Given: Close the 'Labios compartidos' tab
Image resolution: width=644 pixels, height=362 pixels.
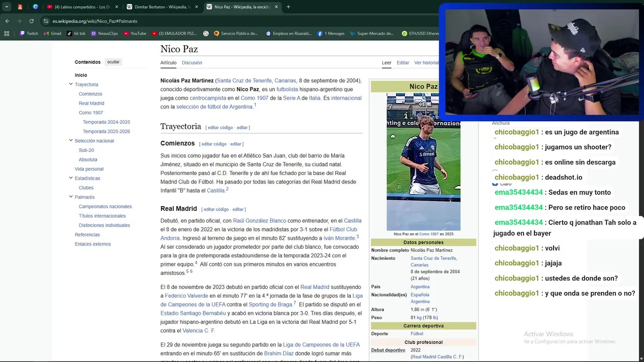Looking at the screenshot, I should [116, 7].
